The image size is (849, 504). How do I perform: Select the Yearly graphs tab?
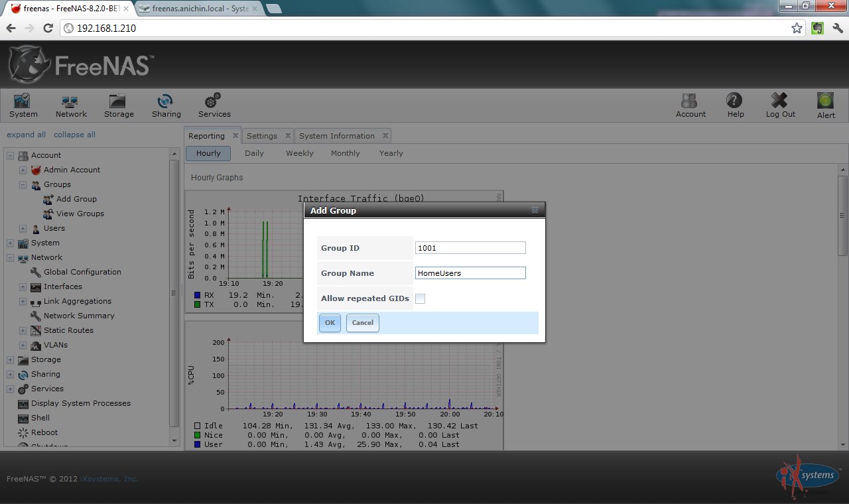(x=391, y=153)
